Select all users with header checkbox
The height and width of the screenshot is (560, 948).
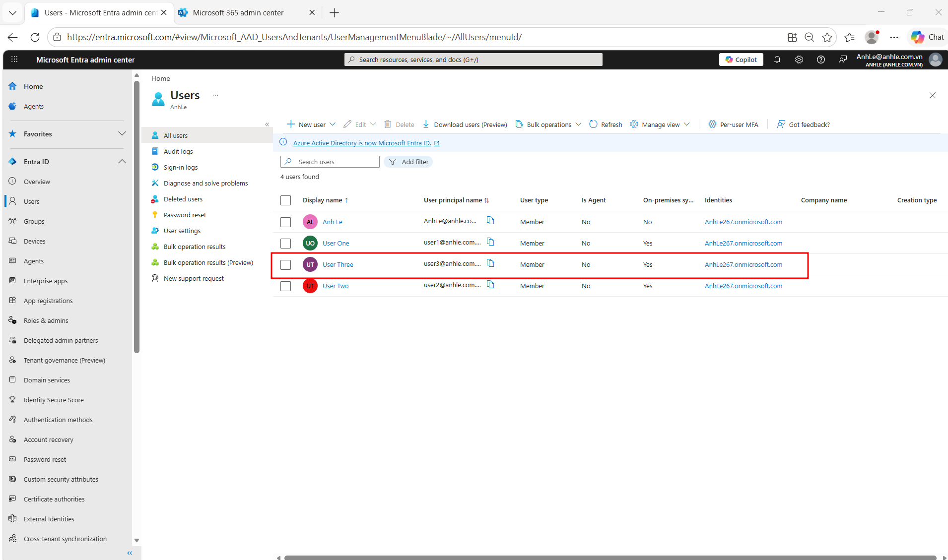coord(285,200)
